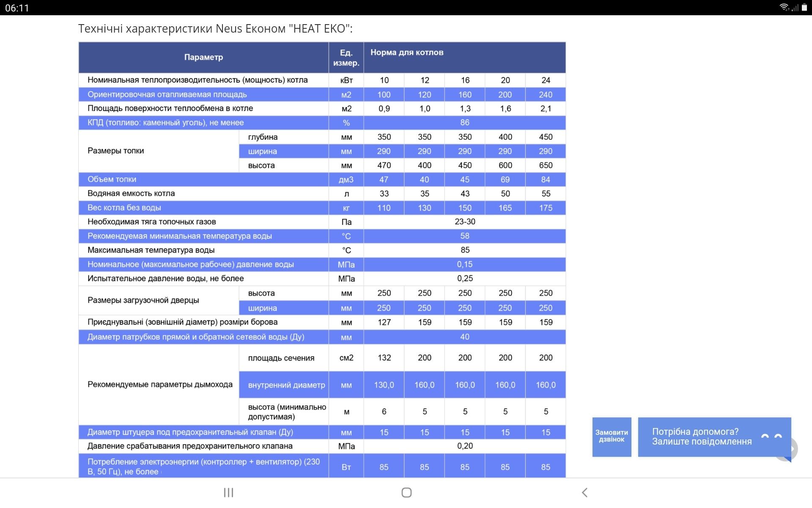Tap the Android back arrow
Viewport: 812px width, 508px height.
(584, 492)
